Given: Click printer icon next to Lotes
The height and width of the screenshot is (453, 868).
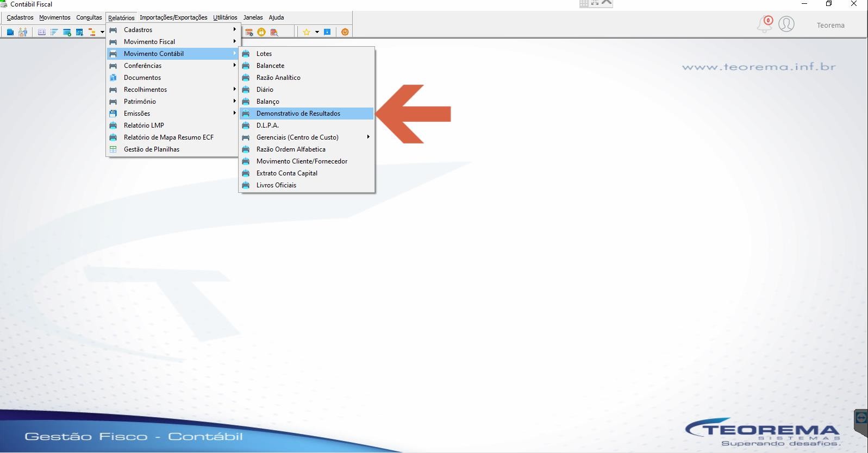Looking at the screenshot, I should pos(246,54).
